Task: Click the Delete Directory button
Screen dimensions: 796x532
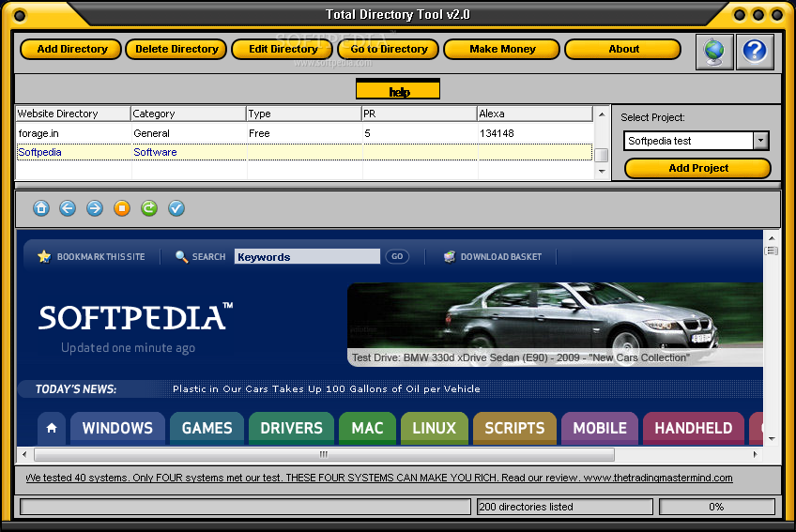Action: [x=176, y=49]
